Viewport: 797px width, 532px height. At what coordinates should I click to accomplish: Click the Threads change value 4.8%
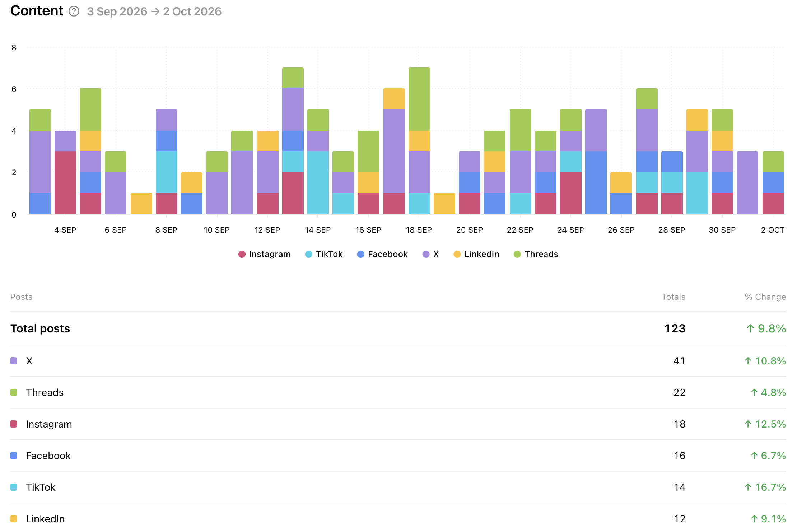tap(768, 392)
